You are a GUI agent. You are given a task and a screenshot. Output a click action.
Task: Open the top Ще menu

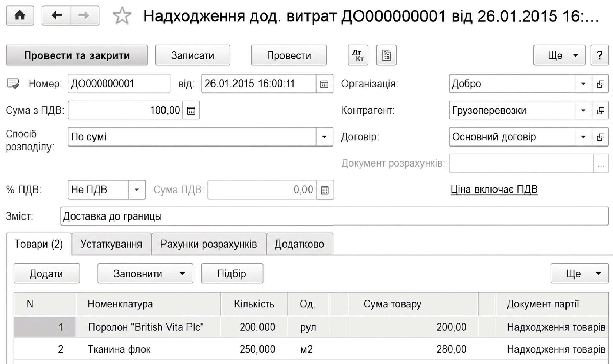tap(559, 56)
